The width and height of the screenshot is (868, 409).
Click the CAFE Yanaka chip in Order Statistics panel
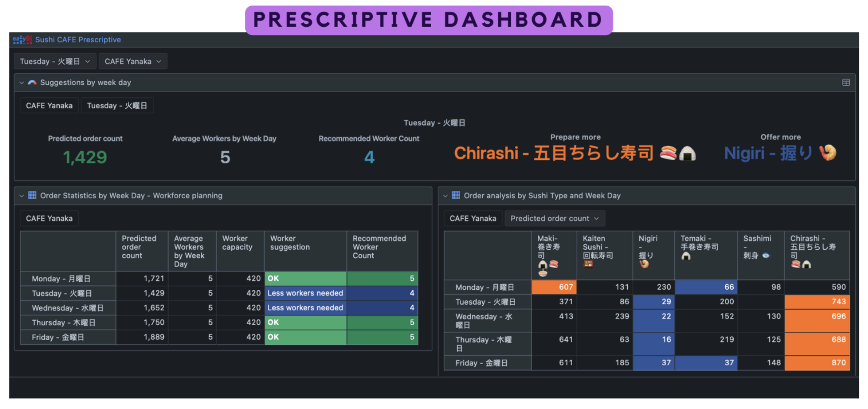coord(49,218)
